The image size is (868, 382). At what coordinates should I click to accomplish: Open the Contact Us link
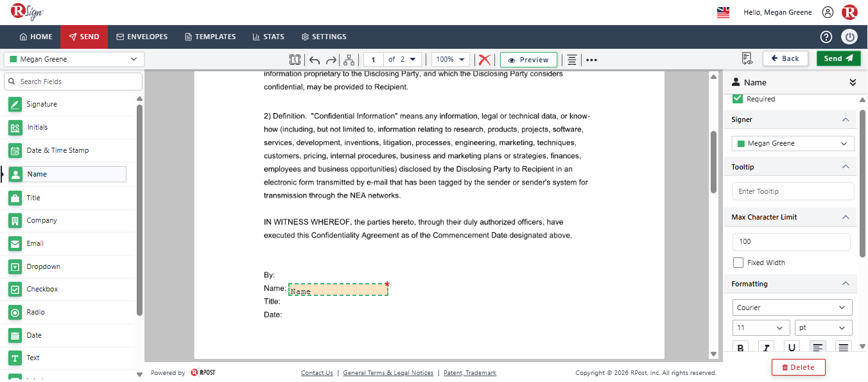tap(317, 373)
